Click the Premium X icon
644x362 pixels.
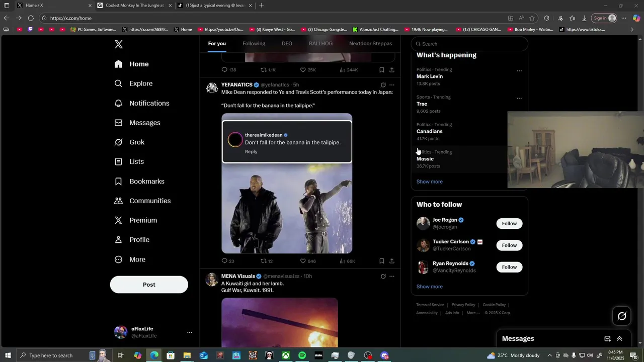(118, 220)
